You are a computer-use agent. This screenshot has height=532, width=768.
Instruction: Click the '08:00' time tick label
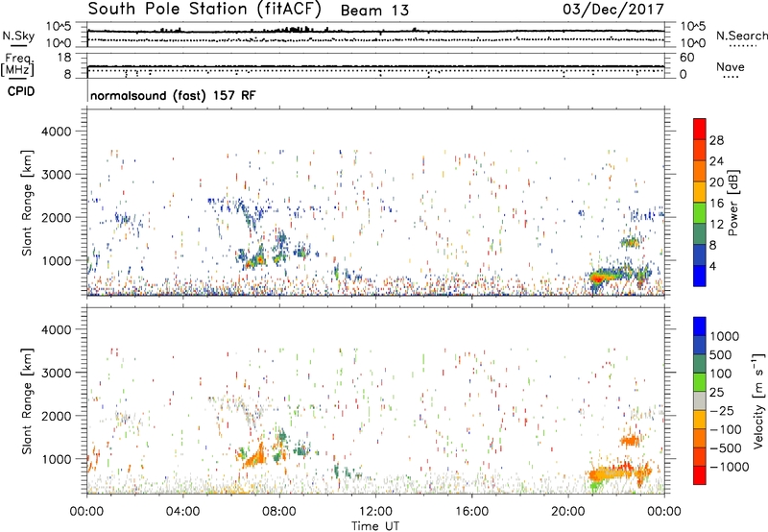pos(278,512)
